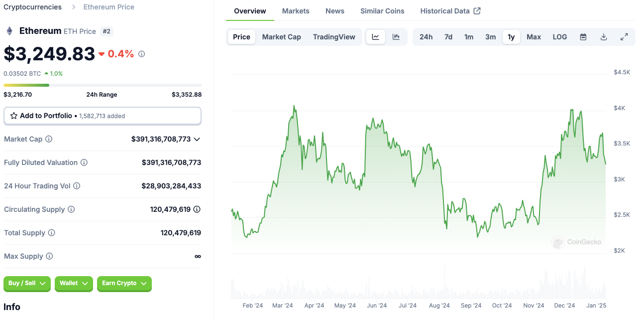This screenshot has height=319, width=644.
Task: Open the Market Cap info tooltip icon
Action: (49, 139)
